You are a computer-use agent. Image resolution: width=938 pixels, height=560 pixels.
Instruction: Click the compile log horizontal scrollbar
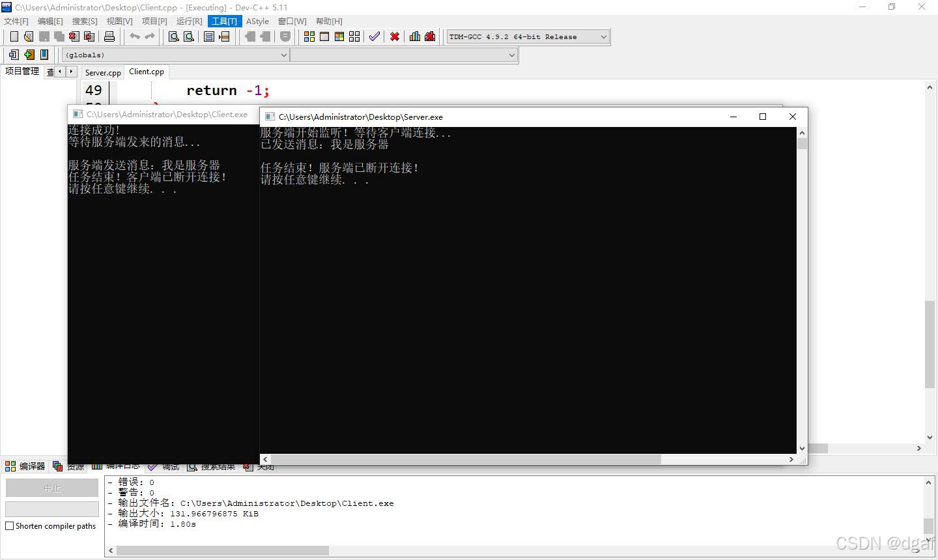click(x=515, y=551)
